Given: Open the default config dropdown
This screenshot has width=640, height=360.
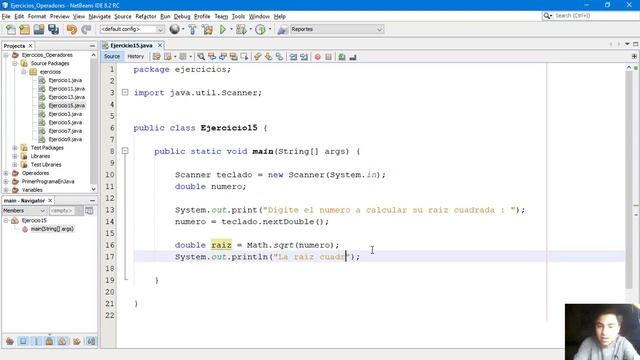Looking at the screenshot, I should [131, 29].
